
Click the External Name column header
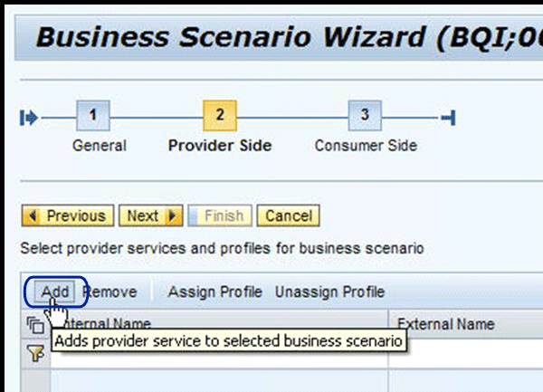tap(445, 324)
